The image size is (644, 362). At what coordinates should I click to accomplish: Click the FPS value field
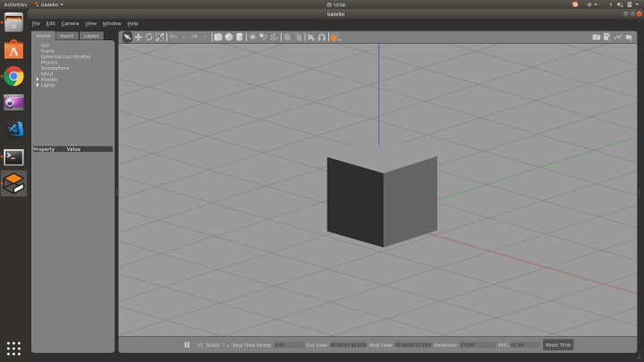525,345
